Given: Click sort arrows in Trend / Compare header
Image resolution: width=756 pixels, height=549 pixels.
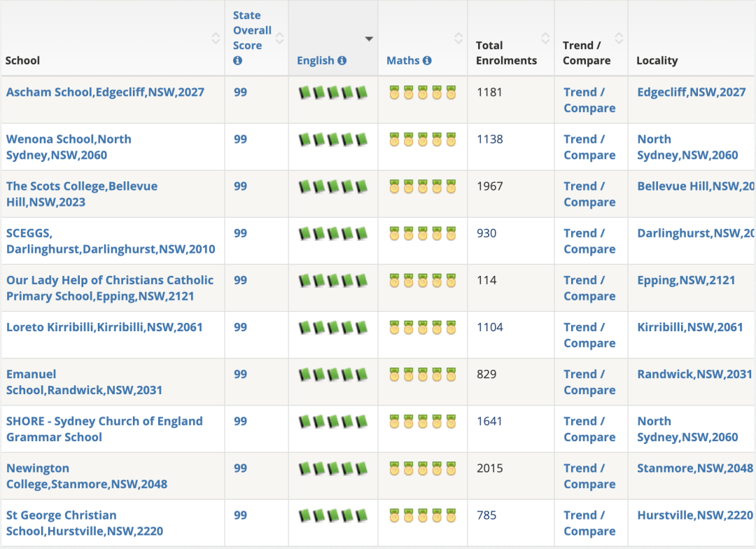Looking at the screenshot, I should click(619, 38).
